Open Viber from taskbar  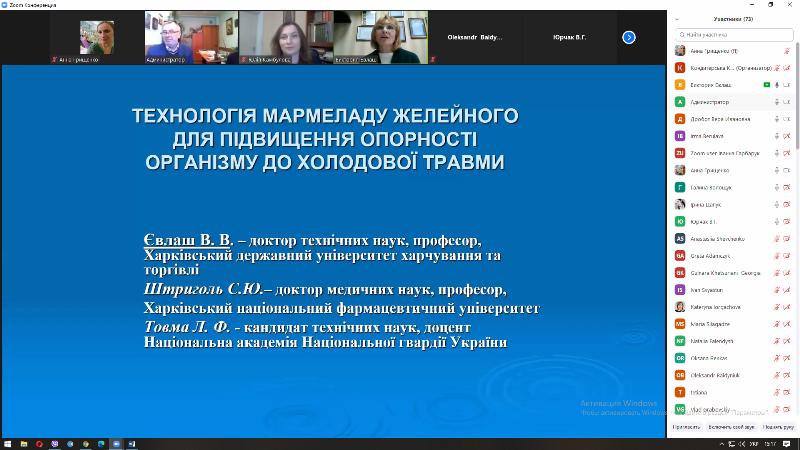tap(55, 444)
